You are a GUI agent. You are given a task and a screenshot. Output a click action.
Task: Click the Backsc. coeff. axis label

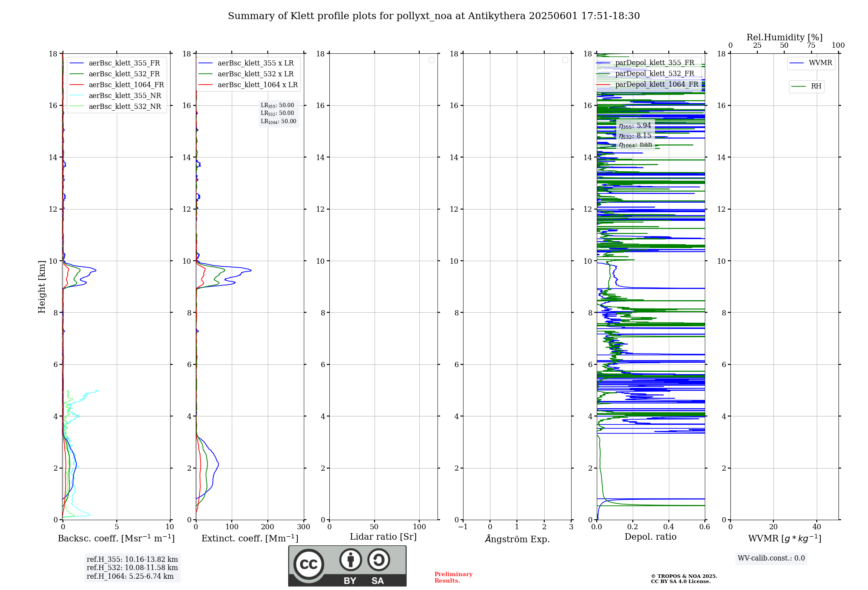[116, 538]
